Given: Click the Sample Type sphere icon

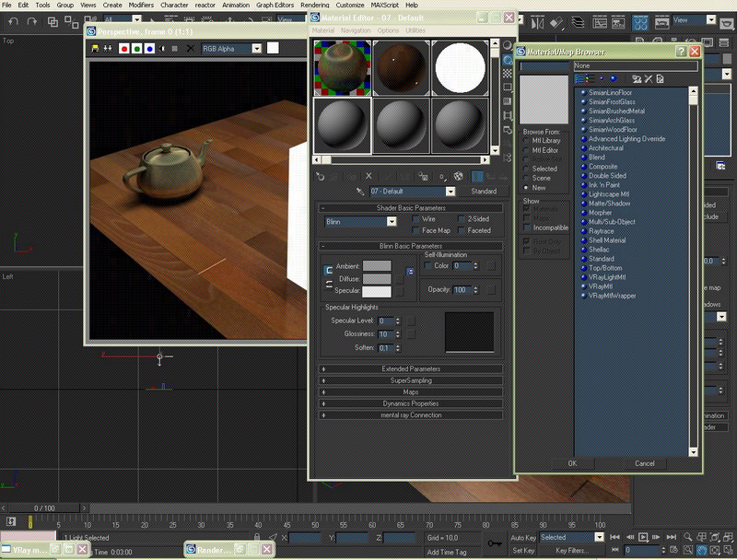Looking at the screenshot, I should 508,45.
